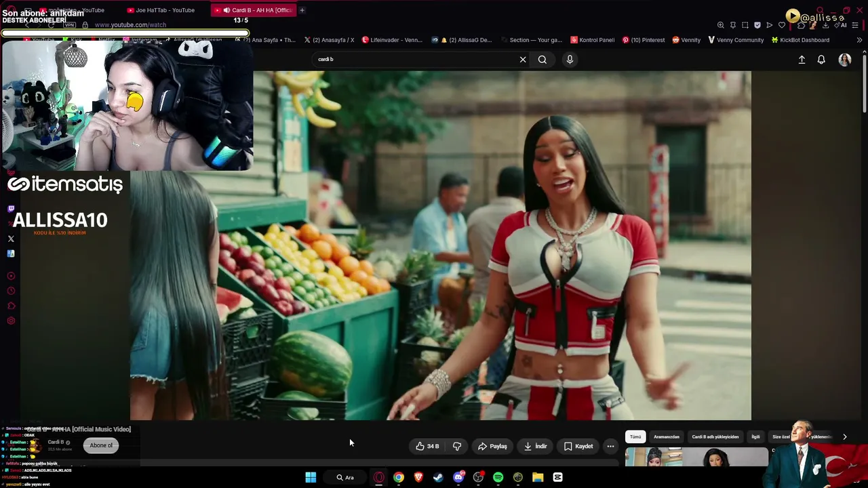Screen dimensions: 868x488
Task: Open the '(2) AllissaG De...' bookmark
Action: (x=461, y=40)
